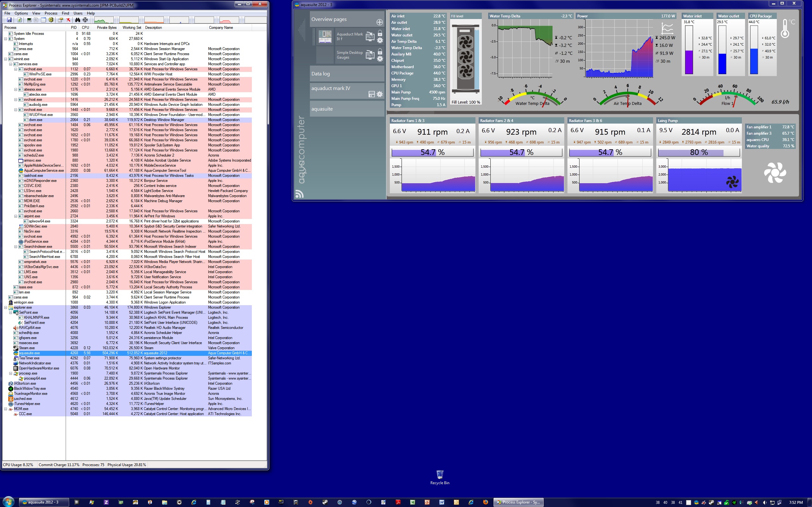812x507 pixels.
Task: Click save icon on aquaduct mark IV section
Action: pos(371,94)
